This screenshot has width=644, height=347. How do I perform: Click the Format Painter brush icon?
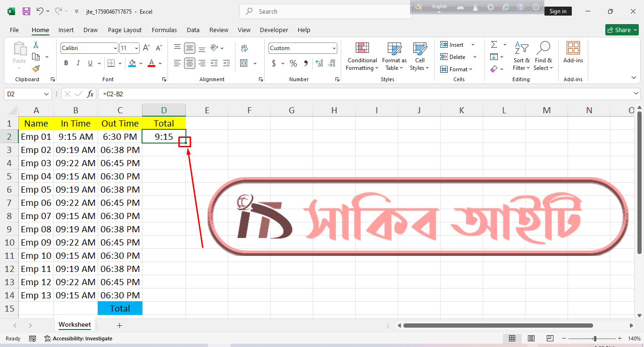36,69
